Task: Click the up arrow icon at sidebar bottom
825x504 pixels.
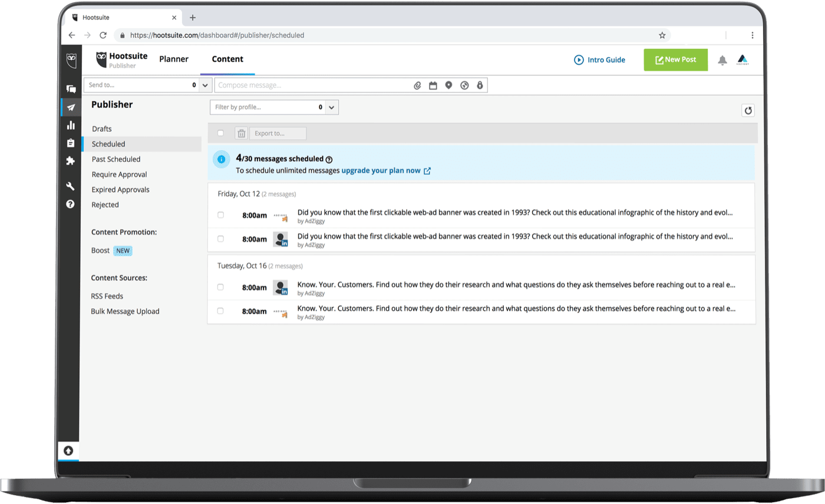Action: (68, 451)
